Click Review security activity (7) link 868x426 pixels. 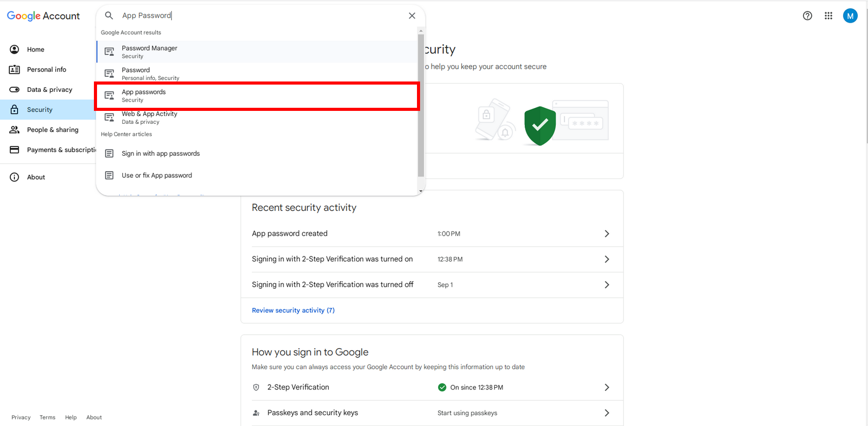(293, 310)
